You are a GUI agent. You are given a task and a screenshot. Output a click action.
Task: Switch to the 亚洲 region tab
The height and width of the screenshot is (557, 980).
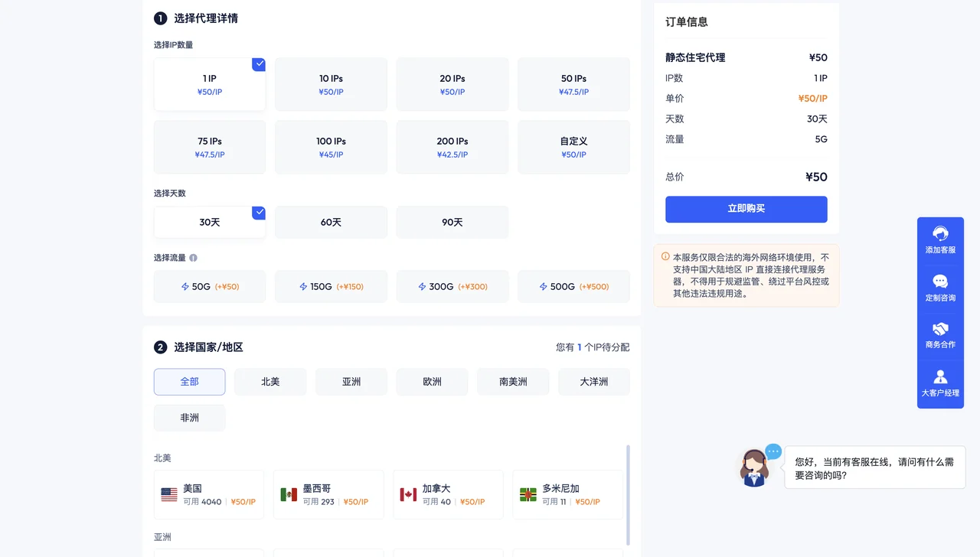(x=351, y=382)
